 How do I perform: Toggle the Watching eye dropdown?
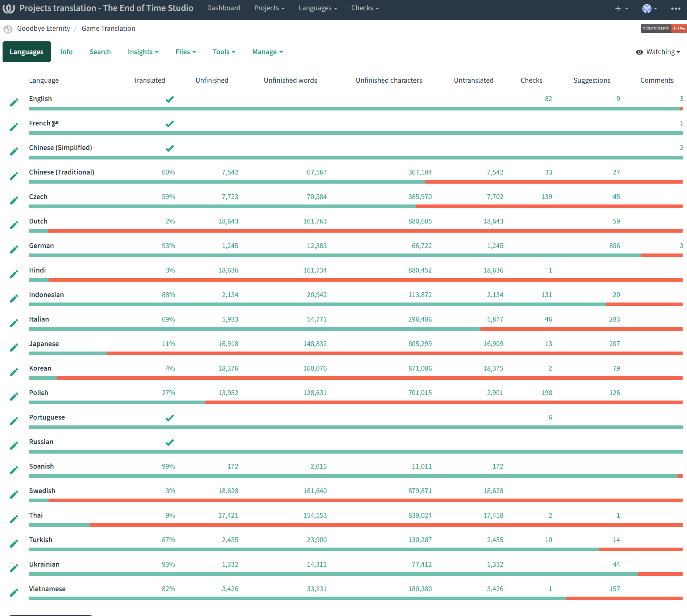point(658,52)
